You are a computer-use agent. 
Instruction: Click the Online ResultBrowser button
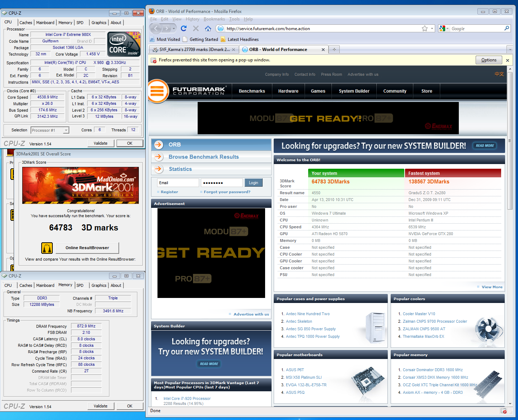point(87,248)
